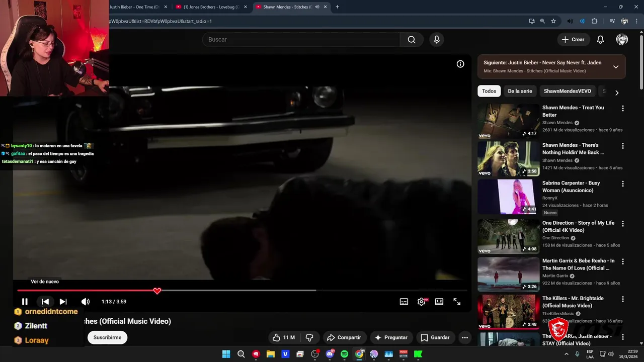This screenshot has width=644, height=362.
Task: Open the video info card icon
Action: pyautogui.click(x=460, y=64)
